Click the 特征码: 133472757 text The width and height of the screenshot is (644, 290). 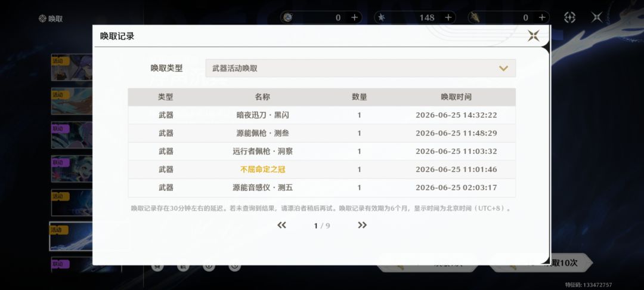(x=588, y=285)
